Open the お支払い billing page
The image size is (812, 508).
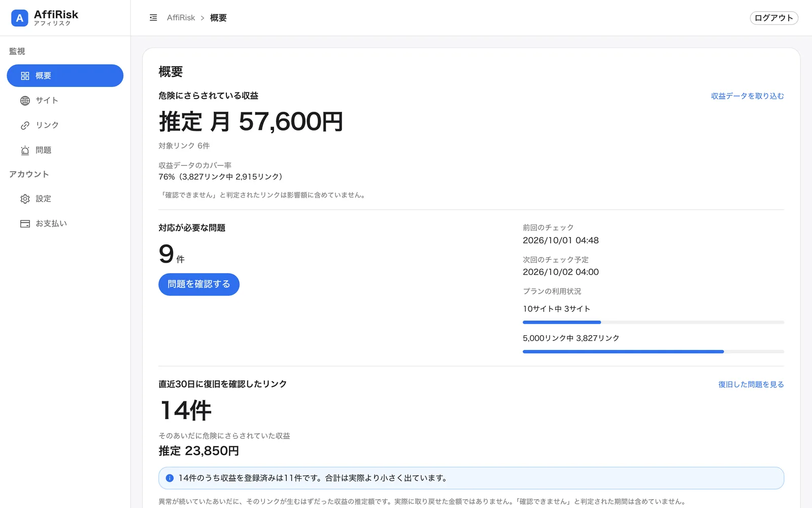click(65, 224)
